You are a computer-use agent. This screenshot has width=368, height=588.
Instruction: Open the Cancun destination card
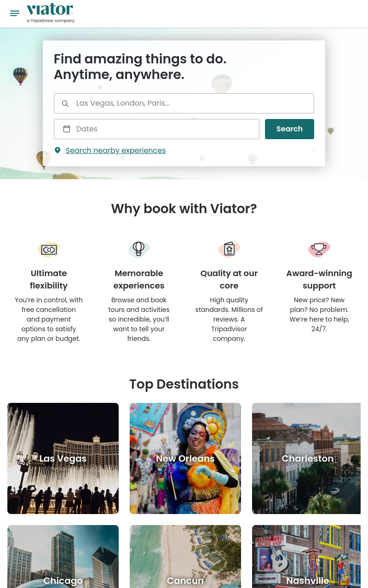(x=185, y=557)
